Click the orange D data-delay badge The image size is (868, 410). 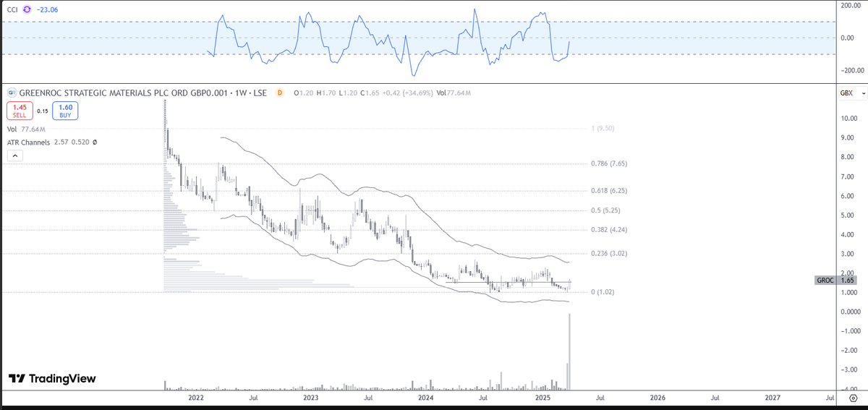[x=280, y=93]
